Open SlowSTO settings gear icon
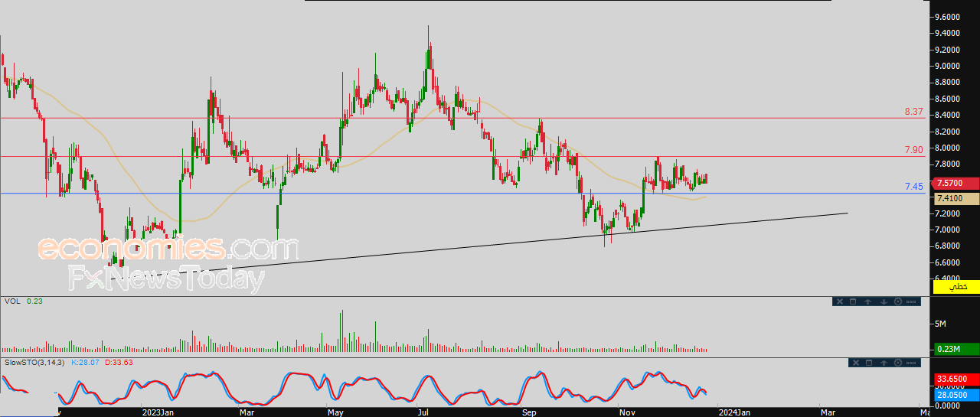980x417 pixels. pyautogui.click(x=897, y=362)
